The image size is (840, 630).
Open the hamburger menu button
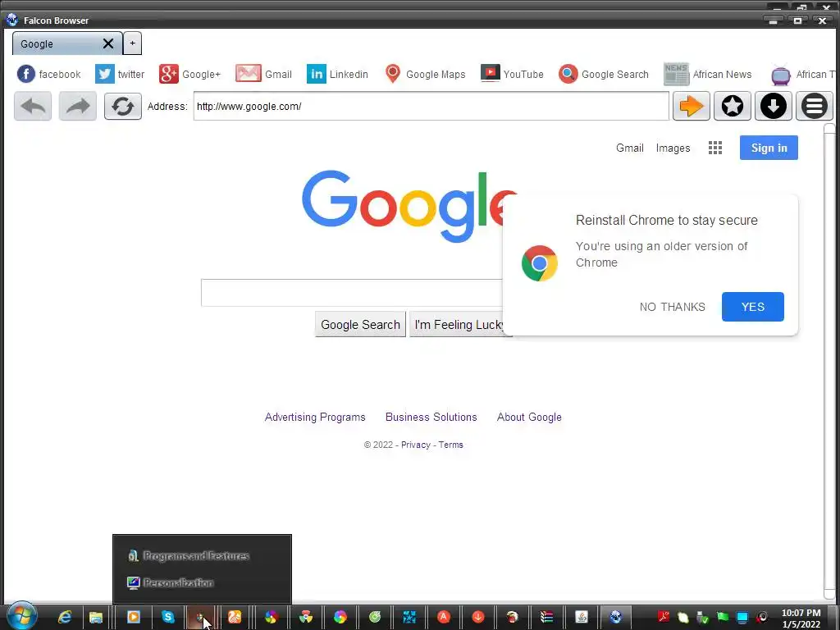(815, 106)
